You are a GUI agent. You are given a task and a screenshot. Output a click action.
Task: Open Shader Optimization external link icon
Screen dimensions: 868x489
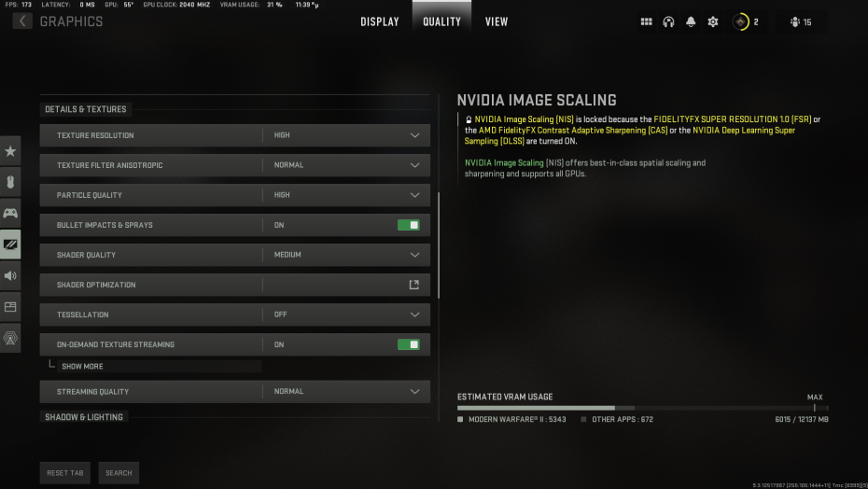(x=414, y=285)
